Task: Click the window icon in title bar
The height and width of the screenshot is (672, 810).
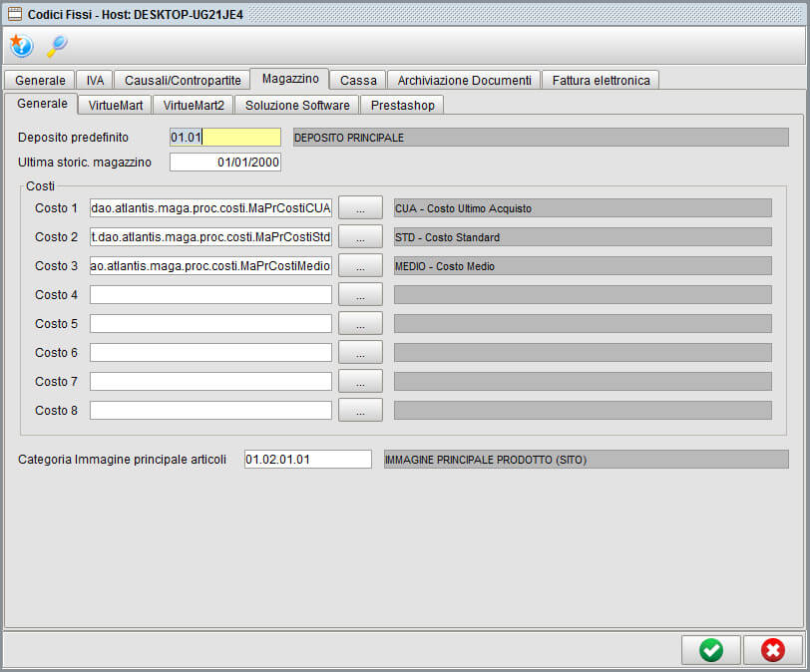Action: click(15, 14)
